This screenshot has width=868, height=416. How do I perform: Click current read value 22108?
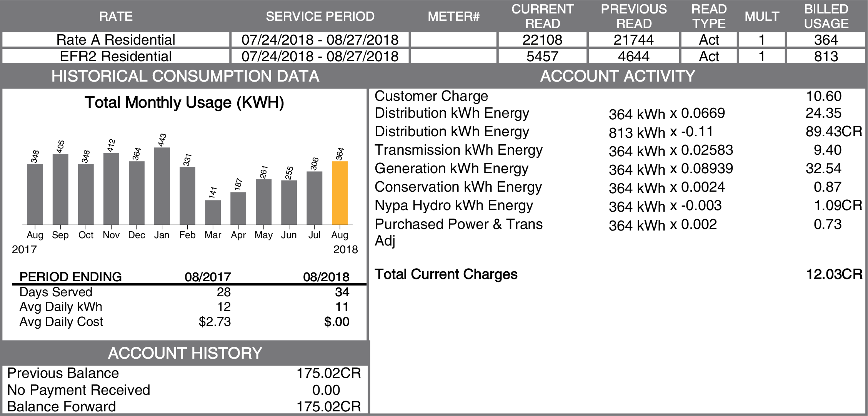click(542, 40)
